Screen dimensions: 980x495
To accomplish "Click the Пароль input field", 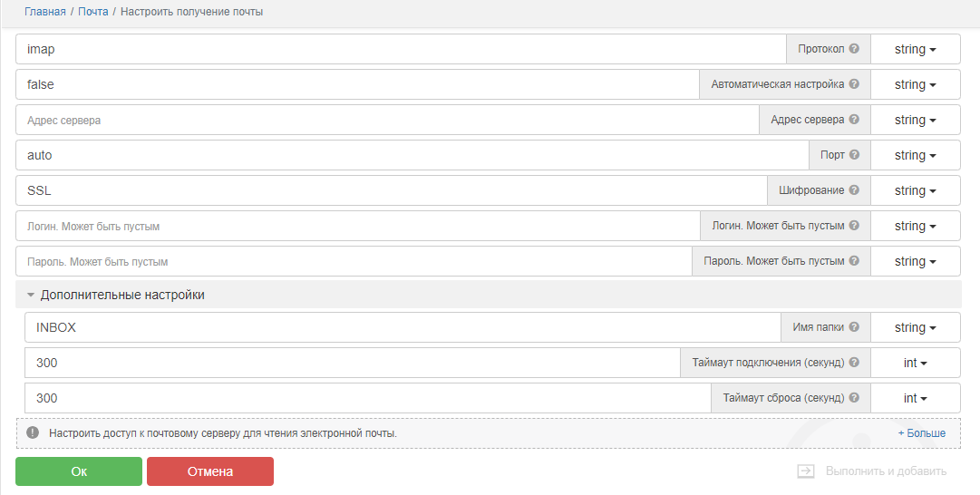I will (x=354, y=261).
